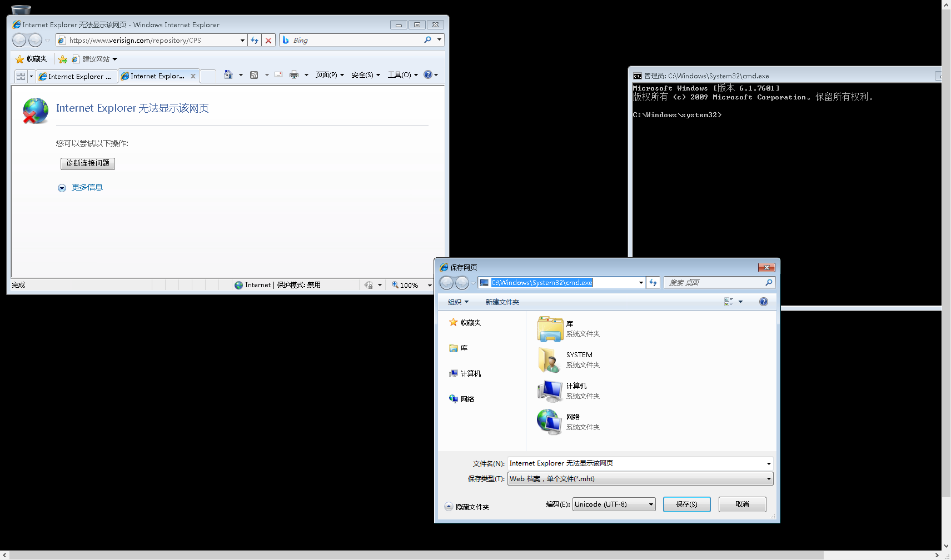Expand the save dialog path dropdown
The image size is (951, 560).
click(641, 283)
